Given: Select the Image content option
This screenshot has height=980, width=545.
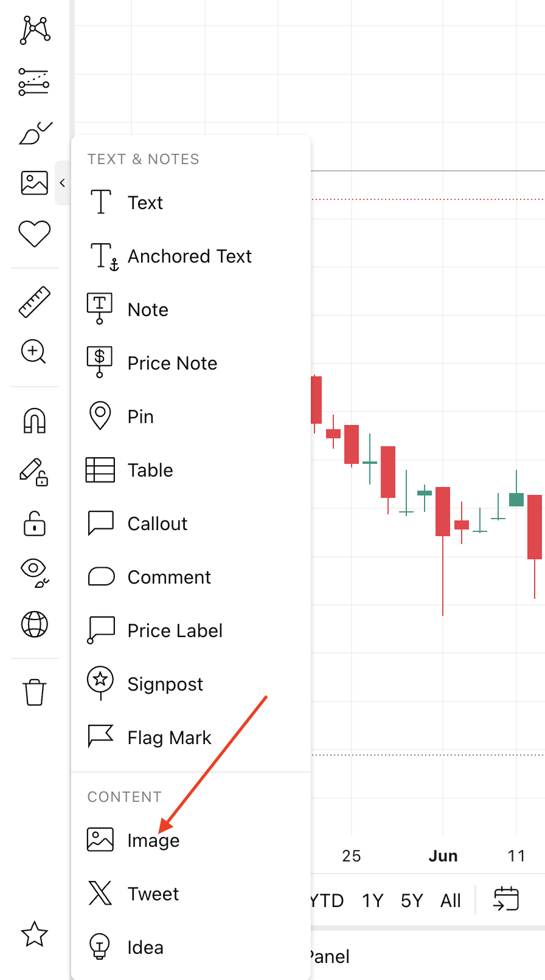Looking at the screenshot, I should point(153,841).
